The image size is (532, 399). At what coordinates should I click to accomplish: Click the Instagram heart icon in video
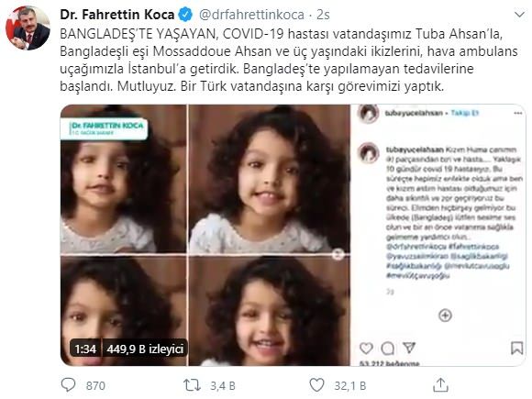(x=366, y=349)
